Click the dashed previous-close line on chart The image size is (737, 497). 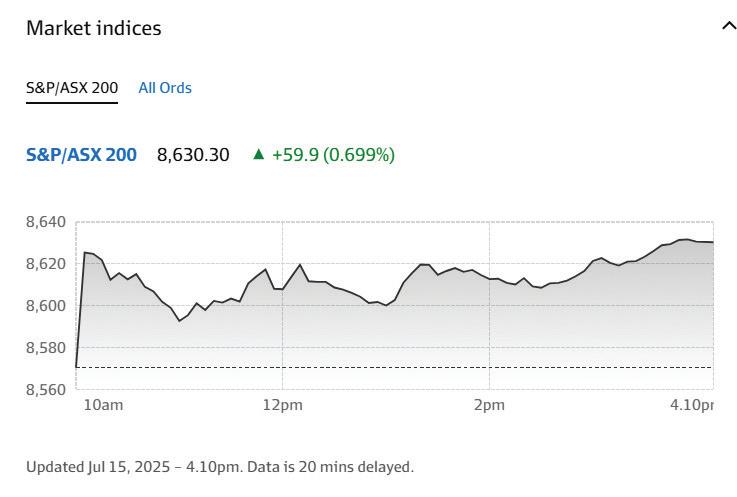400,367
